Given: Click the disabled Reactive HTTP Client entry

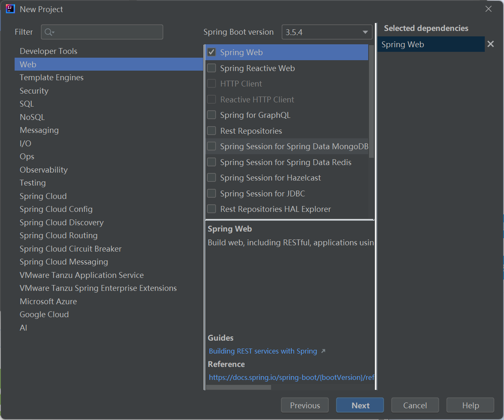Looking at the screenshot, I should point(287,99).
